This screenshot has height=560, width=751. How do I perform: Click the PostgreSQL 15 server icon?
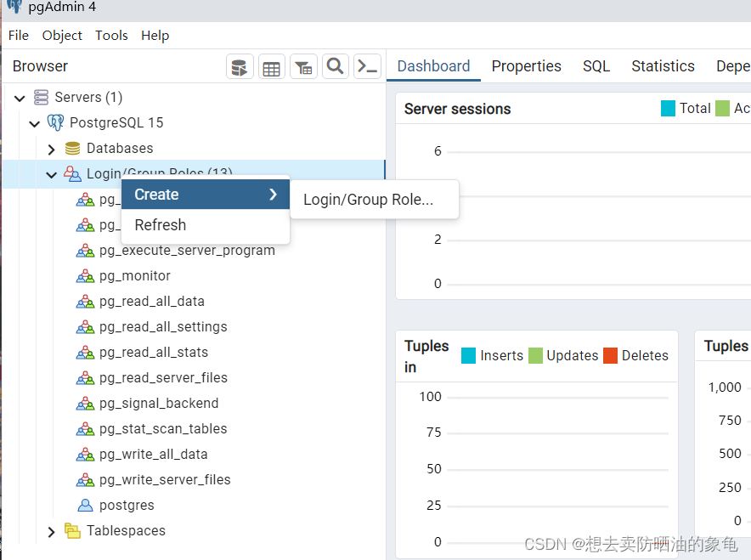tap(56, 122)
